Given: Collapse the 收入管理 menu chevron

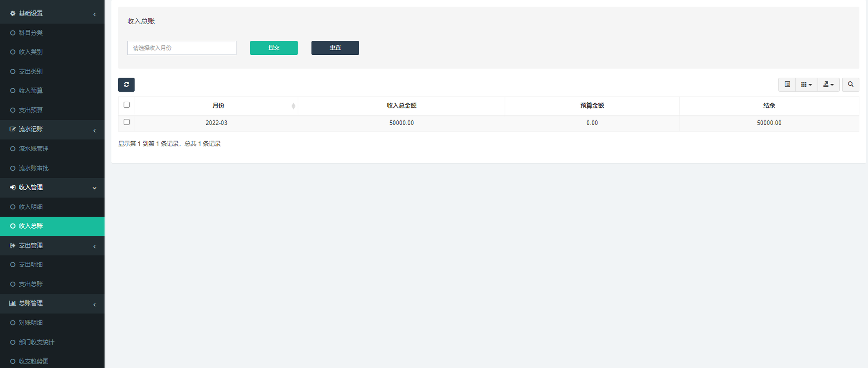Looking at the screenshot, I should (95, 188).
